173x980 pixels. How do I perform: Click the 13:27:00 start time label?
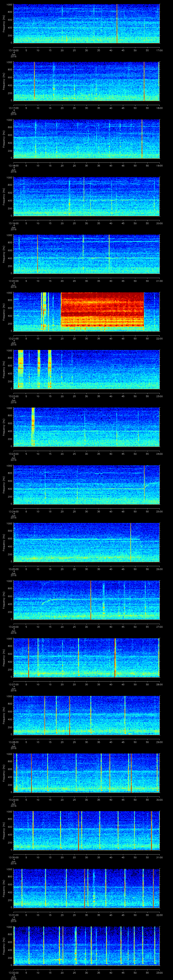14,684
